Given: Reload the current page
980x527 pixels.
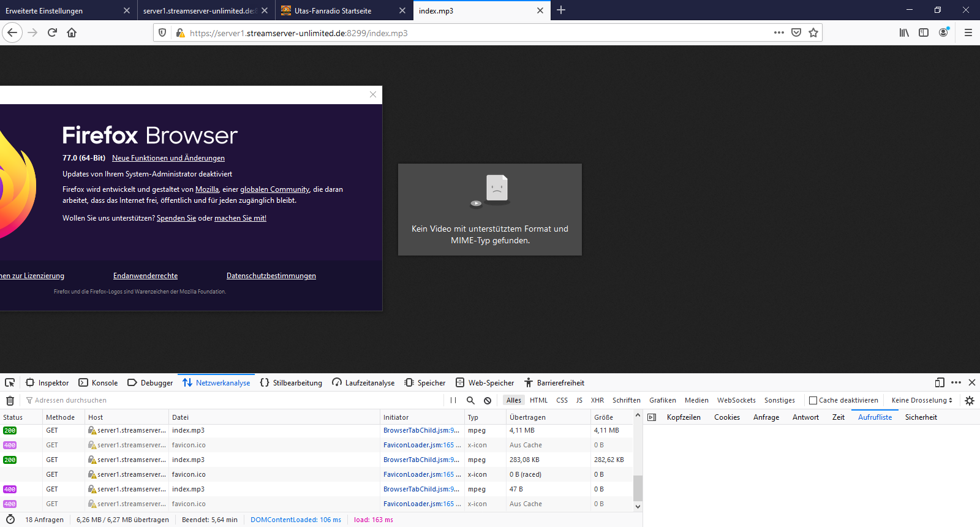Looking at the screenshot, I should (x=52, y=33).
